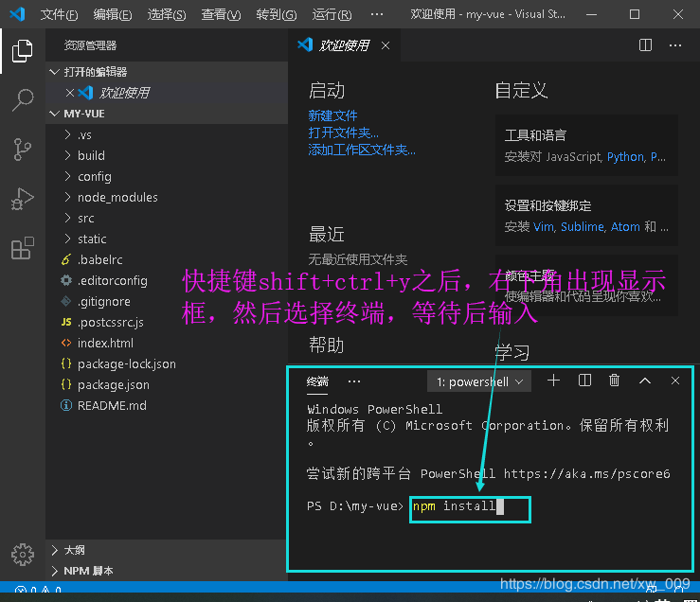This screenshot has height=602, width=700.
Task: Click the Sublime keybinding link
Action: click(x=583, y=227)
